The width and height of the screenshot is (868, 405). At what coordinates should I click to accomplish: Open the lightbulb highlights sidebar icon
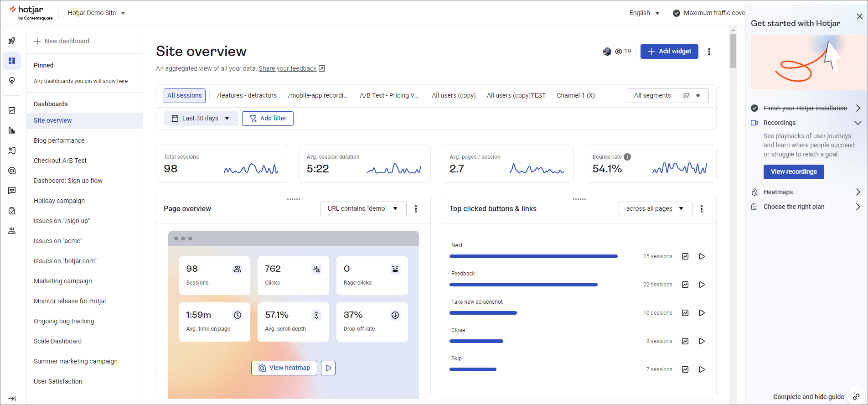pyautogui.click(x=12, y=81)
